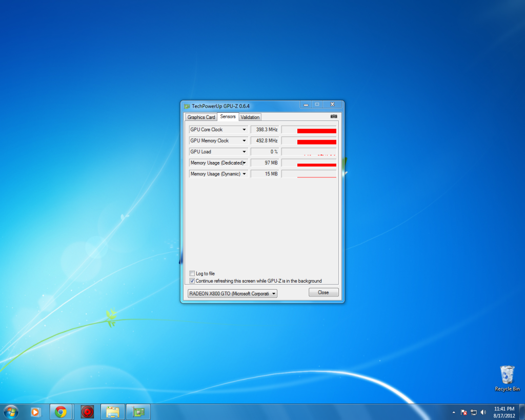The image size is (525, 420).
Task: Click the red circular app taskbar icon
Action: [x=87, y=411]
